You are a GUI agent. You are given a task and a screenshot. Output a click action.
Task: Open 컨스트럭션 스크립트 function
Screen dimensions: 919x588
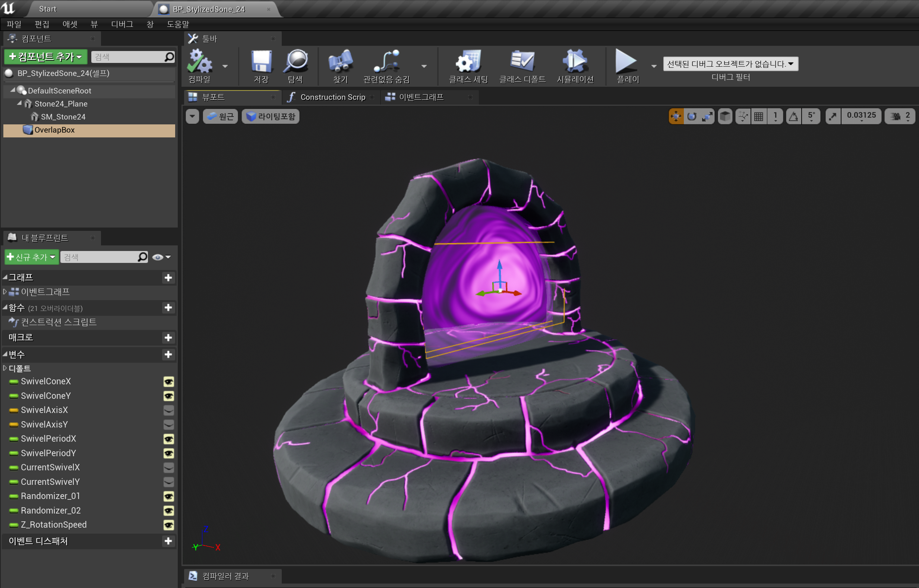[x=59, y=322]
